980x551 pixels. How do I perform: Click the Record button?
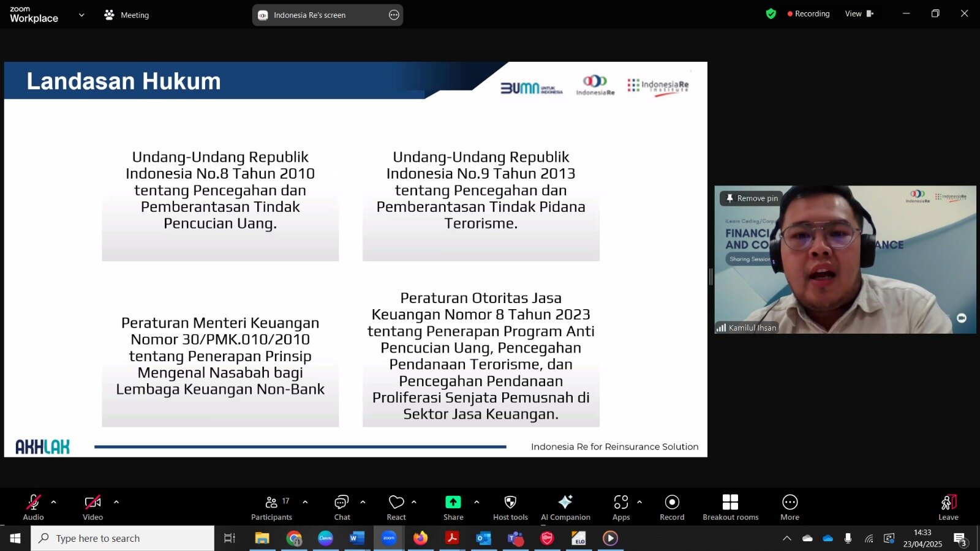pyautogui.click(x=672, y=507)
